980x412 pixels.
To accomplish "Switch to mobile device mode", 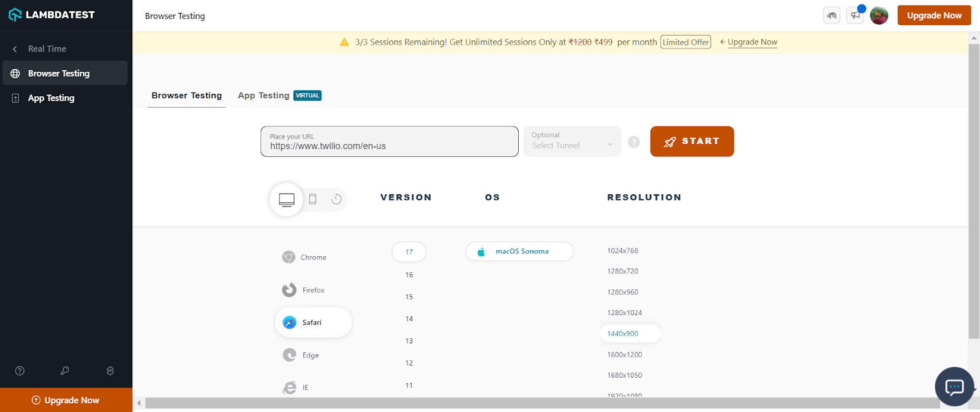I will click(312, 199).
